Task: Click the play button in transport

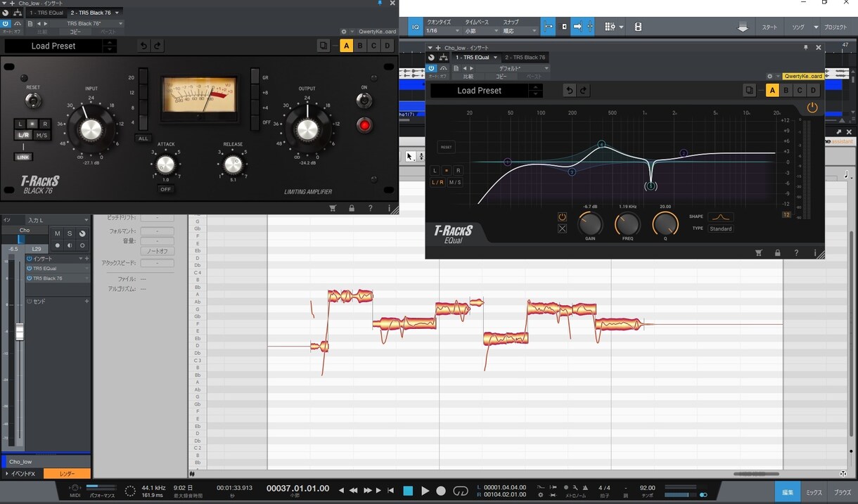Action: coord(425,491)
